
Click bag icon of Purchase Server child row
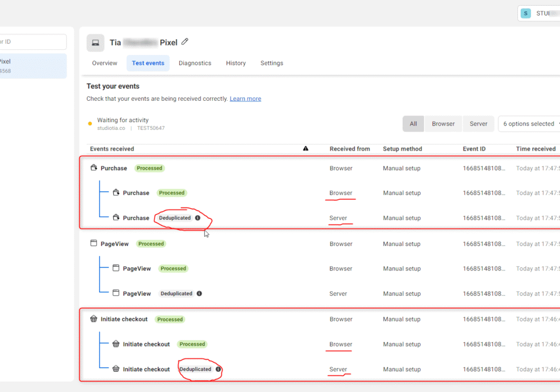point(116,217)
